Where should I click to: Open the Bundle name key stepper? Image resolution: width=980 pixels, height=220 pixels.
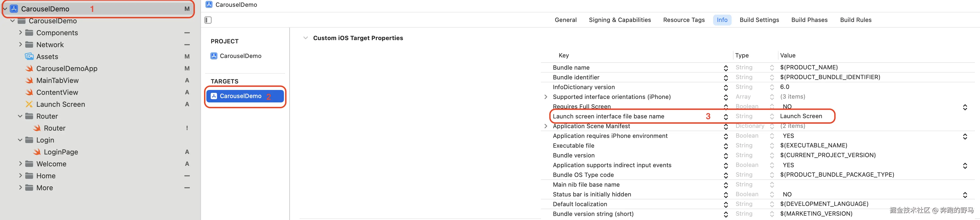pos(725,68)
